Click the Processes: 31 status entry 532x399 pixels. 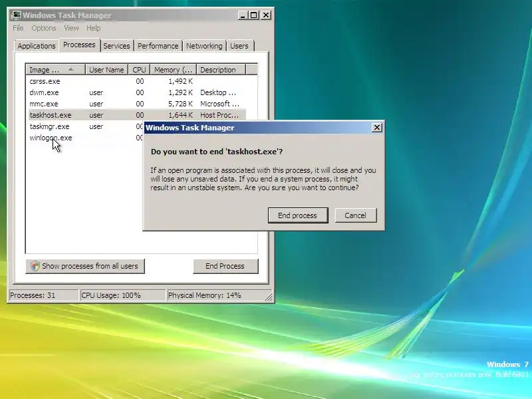pos(43,295)
